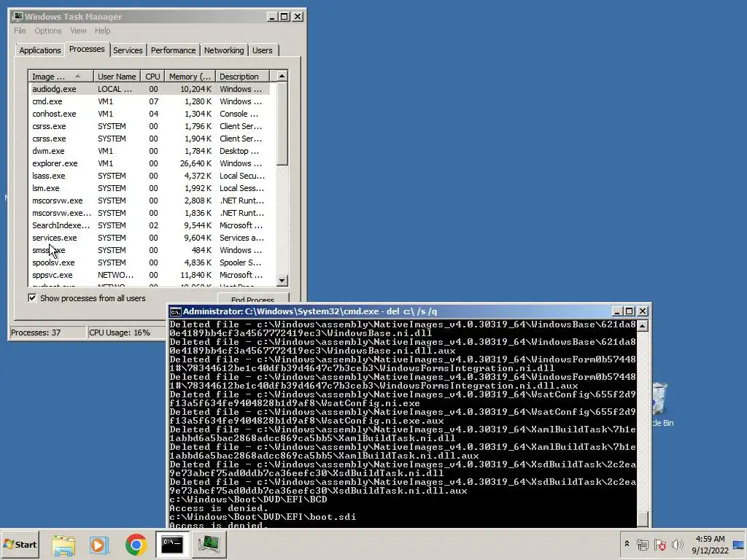Switch to the cmd taskbar button

pos(172,544)
